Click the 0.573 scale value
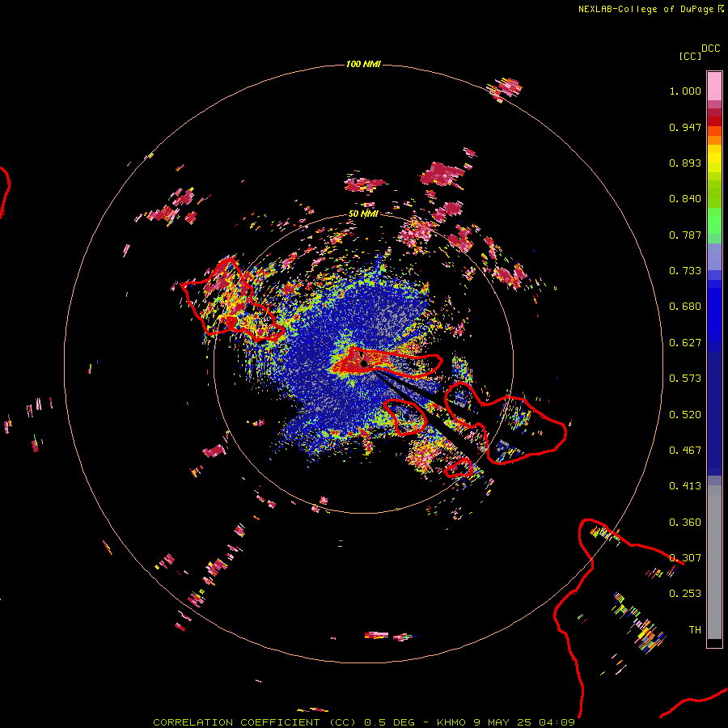Screen dimensions: 728x728 685,379
